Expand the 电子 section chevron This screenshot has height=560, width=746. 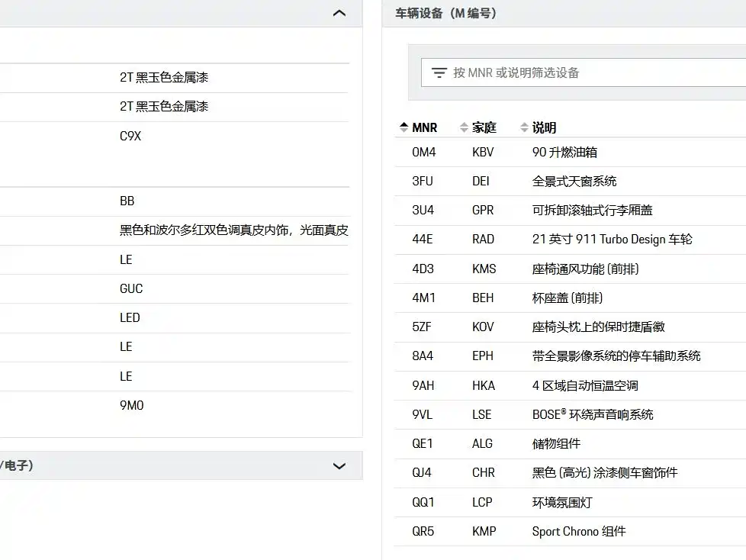click(339, 466)
